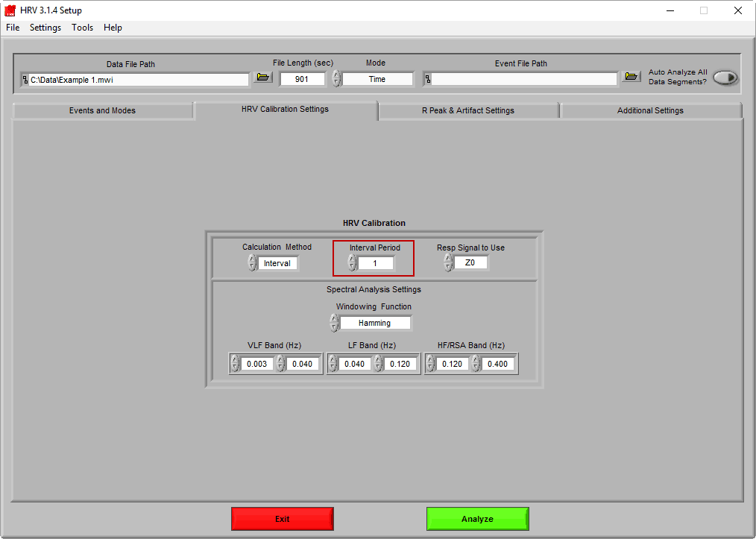Open Calculation Method field showing Interval
Viewport: 756px width, 539px height.
click(x=277, y=263)
